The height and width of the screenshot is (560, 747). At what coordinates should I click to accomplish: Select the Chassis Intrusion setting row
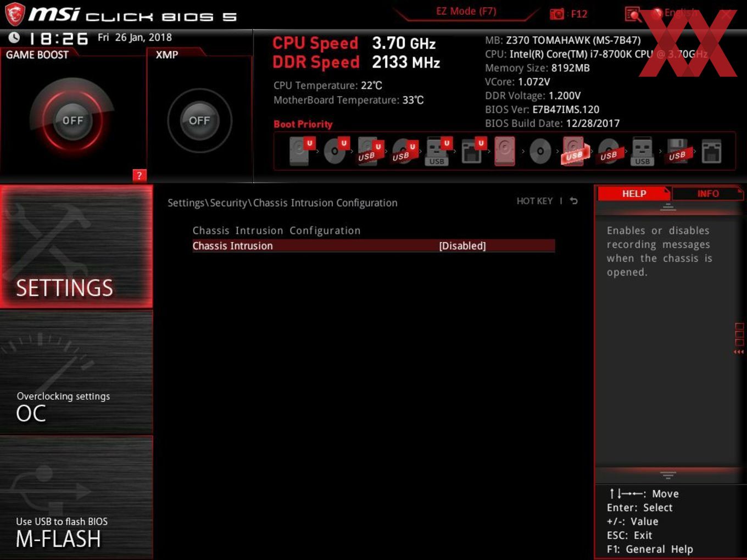pyautogui.click(x=374, y=246)
